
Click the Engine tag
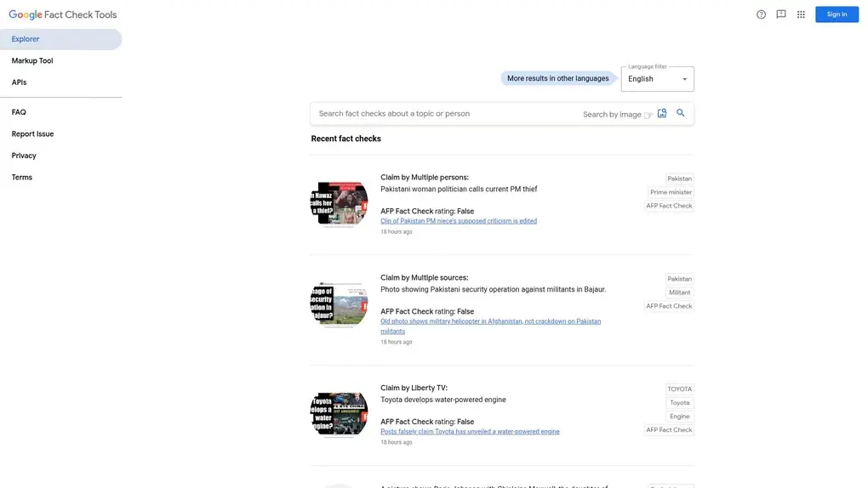[x=679, y=416]
